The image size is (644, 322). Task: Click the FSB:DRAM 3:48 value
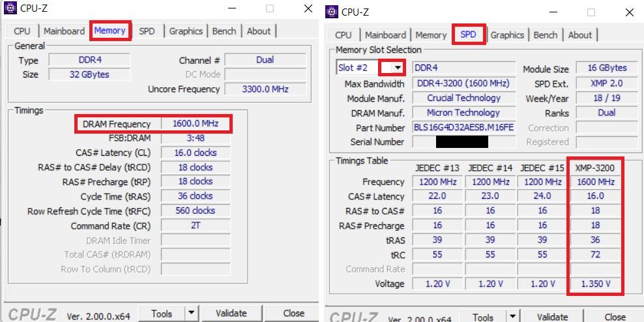pos(196,138)
